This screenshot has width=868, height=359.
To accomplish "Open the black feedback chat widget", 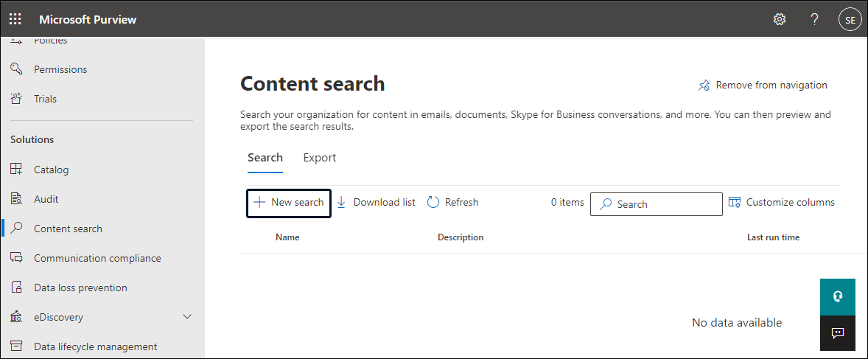I will point(838,333).
